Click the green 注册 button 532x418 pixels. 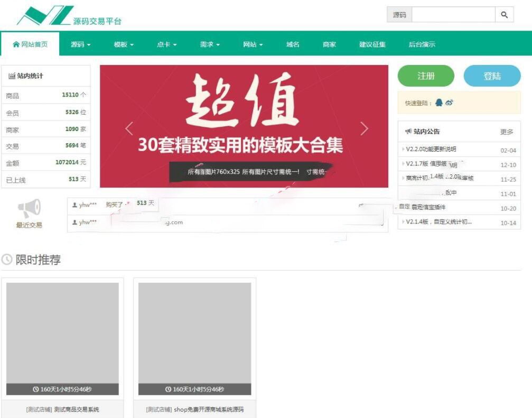426,76
